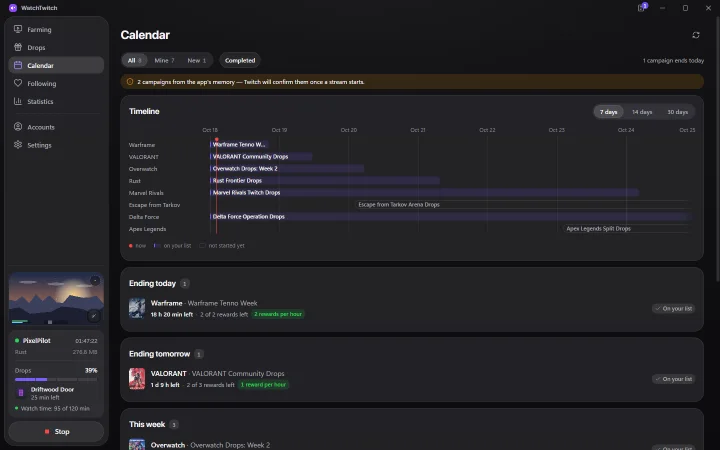Image resolution: width=720 pixels, height=450 pixels.
Task: Click the 'Marvel Rivals' timeline row label
Action: click(x=146, y=193)
